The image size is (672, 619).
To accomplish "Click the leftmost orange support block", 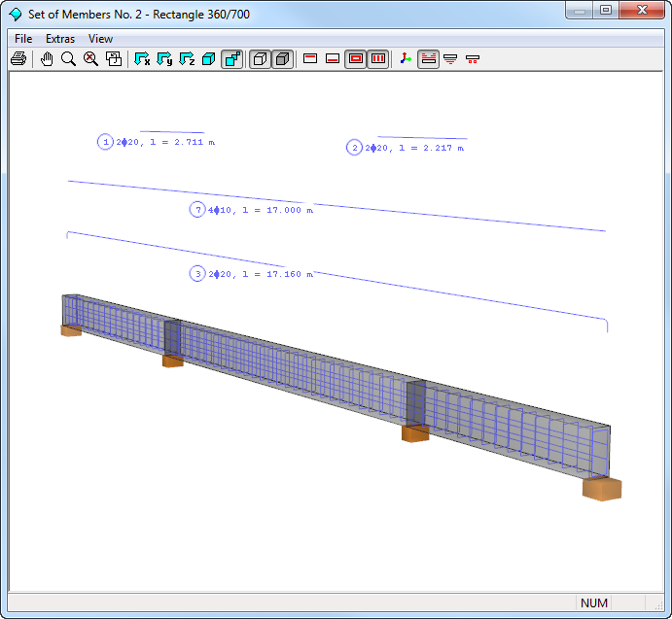I will pos(71,330).
